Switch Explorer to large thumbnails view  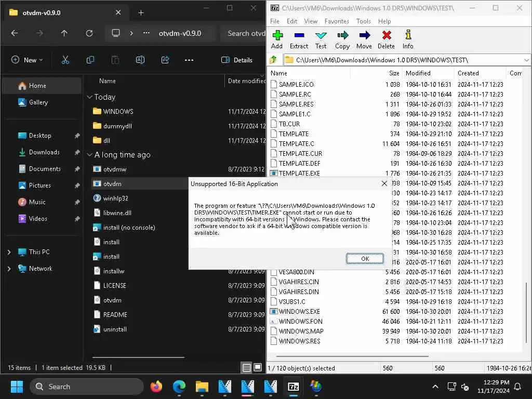point(258,367)
